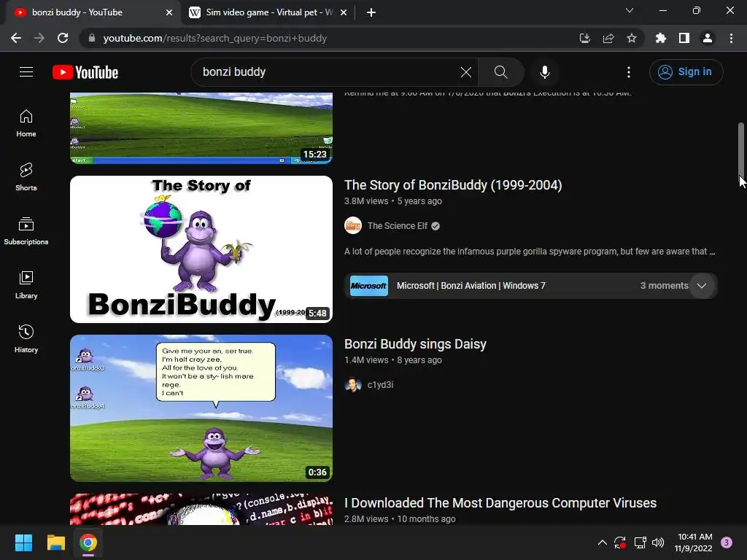This screenshot has height=560, width=747.
Task: Switch to the Sim video game Wikipedia tab
Action: point(267,12)
